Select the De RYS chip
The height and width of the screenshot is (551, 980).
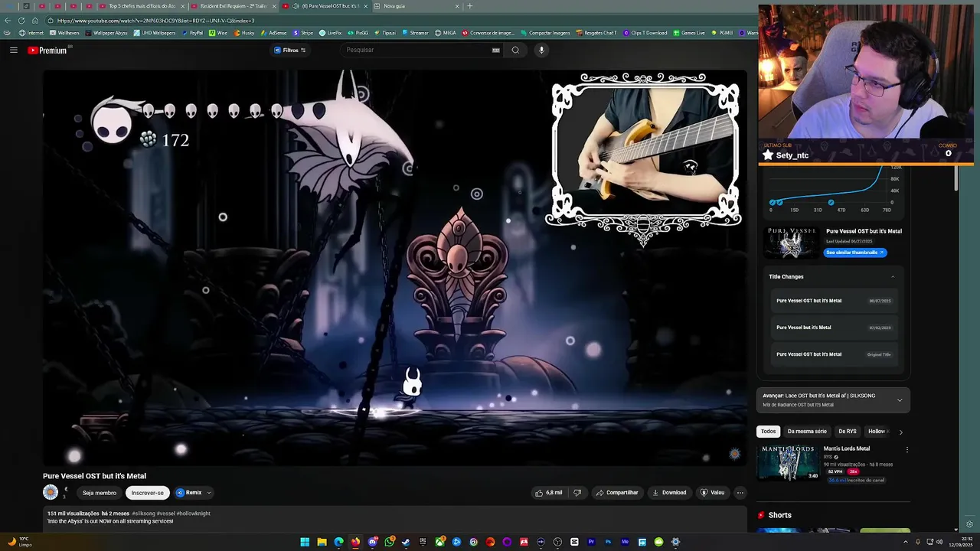tap(847, 432)
